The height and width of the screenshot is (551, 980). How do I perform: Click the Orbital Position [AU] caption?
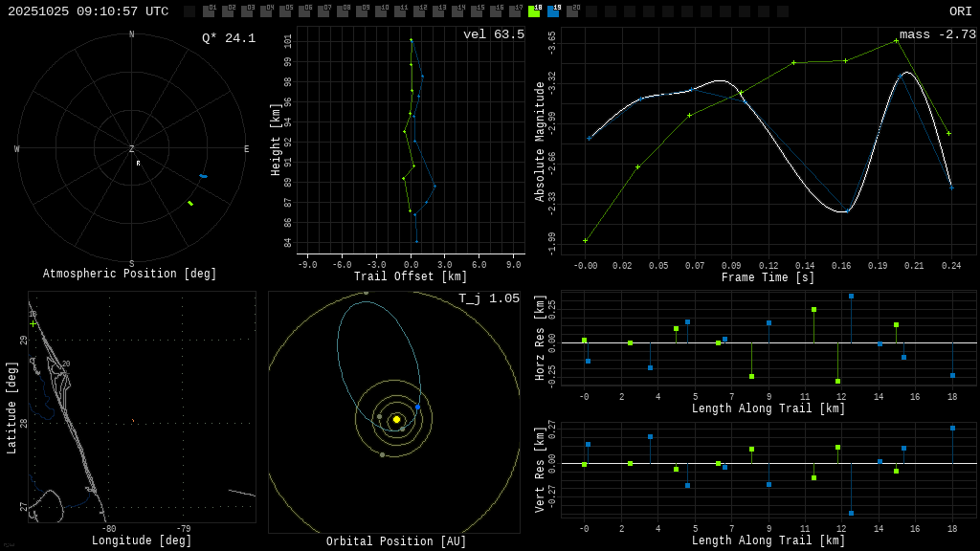click(396, 541)
